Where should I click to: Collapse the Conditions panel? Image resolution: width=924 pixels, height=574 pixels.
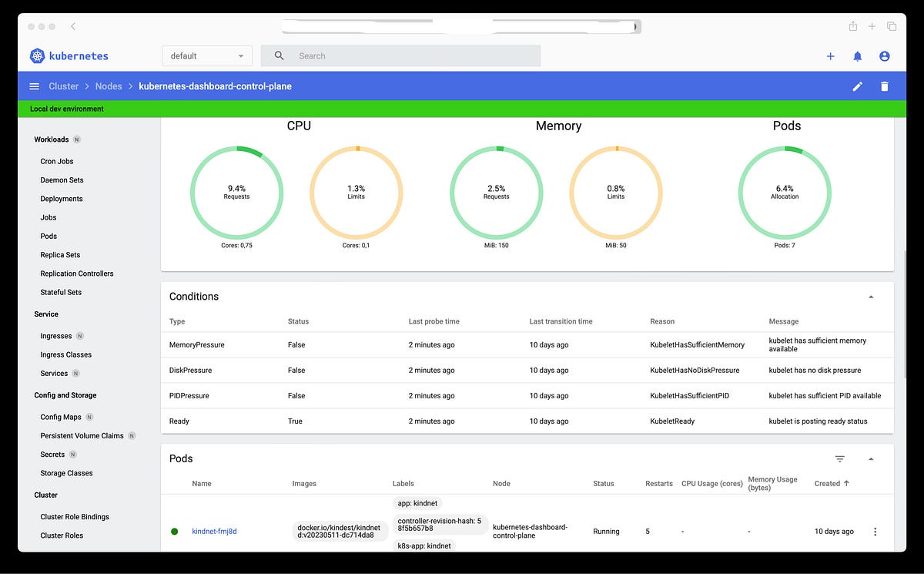tap(871, 296)
